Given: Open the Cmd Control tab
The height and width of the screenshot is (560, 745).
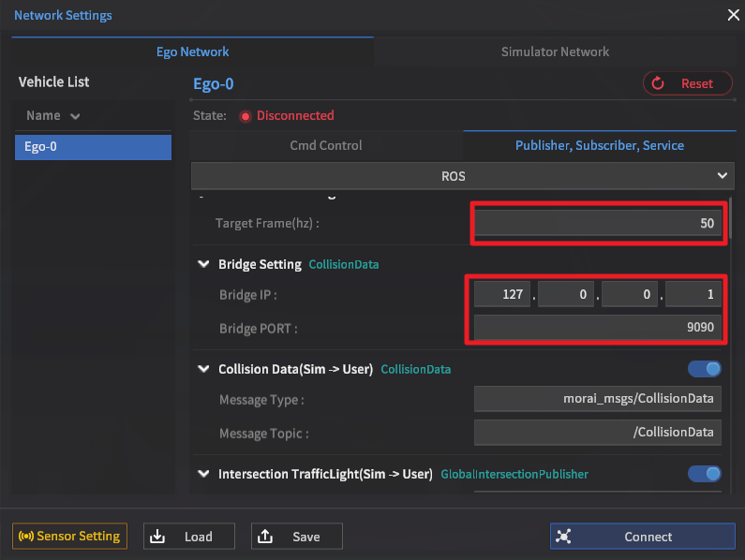Looking at the screenshot, I should [x=326, y=145].
